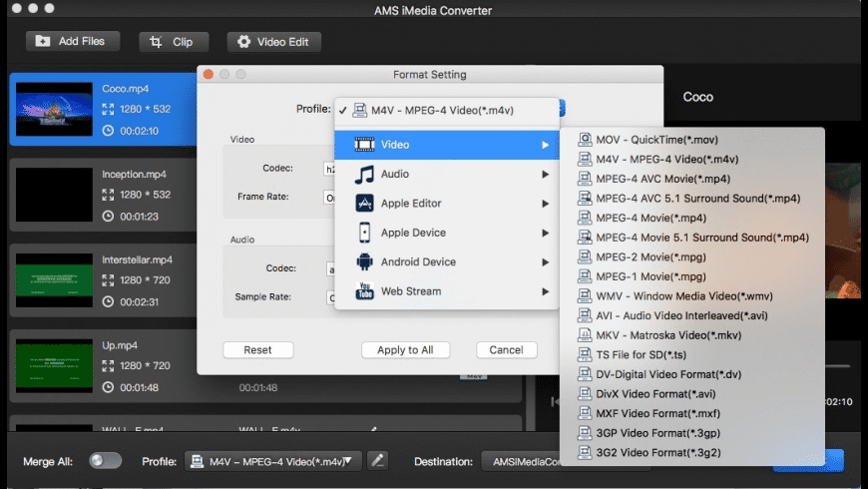Screen dimensions: 868x489
Task: Expand arrow next to Web Stream
Action: click(546, 291)
